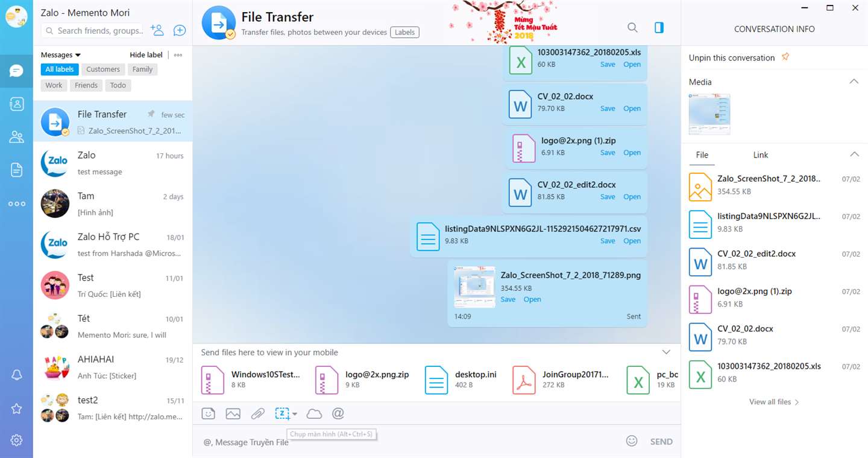Open the Settings gear icon
868x458 pixels.
pyautogui.click(x=16, y=441)
